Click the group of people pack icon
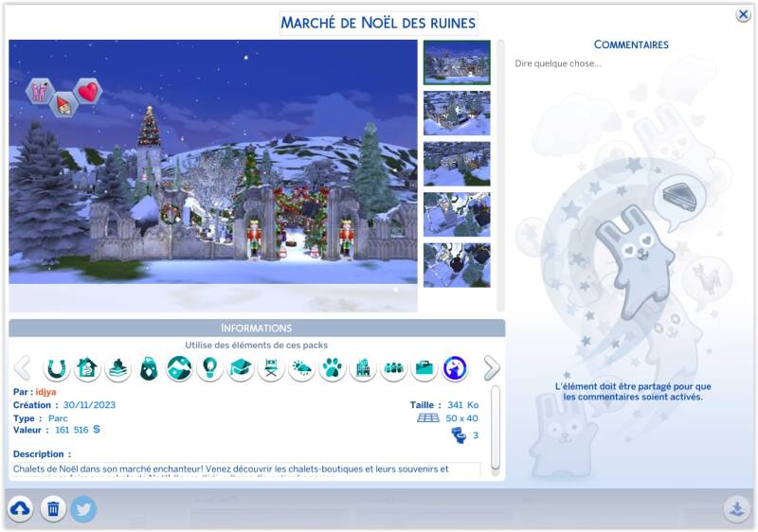 (393, 369)
